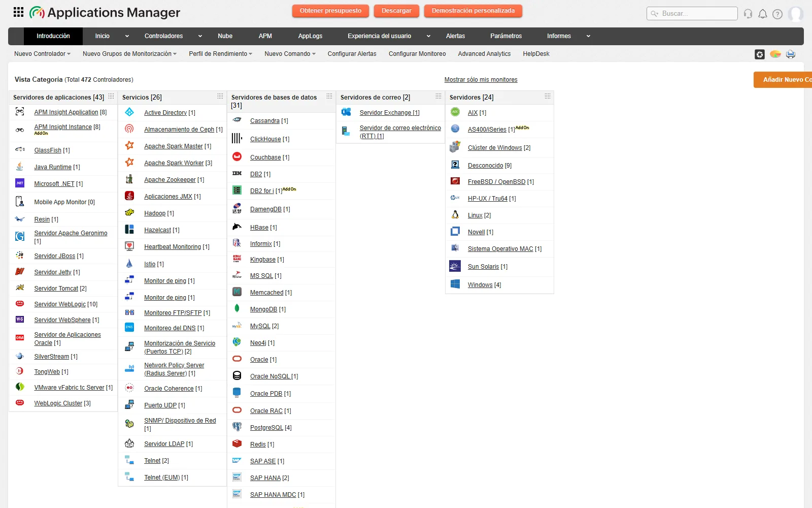Click the notification bell icon
Viewport: 812px width, 508px height.
tap(762, 14)
